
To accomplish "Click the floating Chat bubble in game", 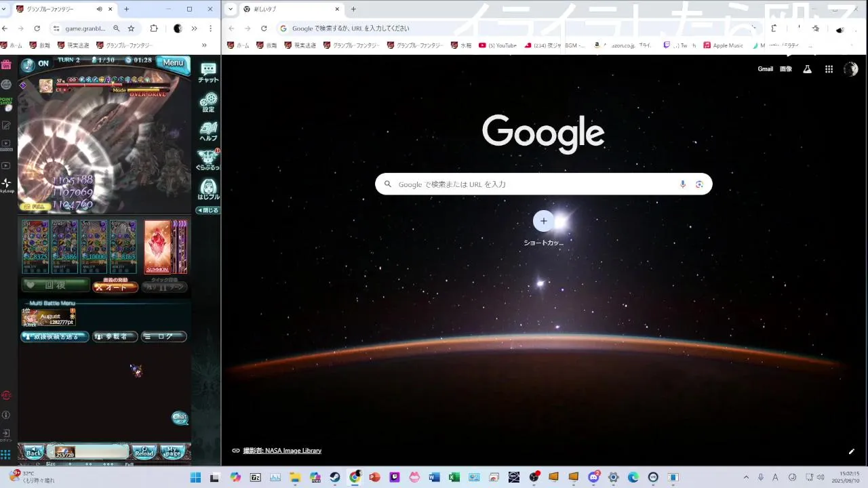I will pos(180,417).
